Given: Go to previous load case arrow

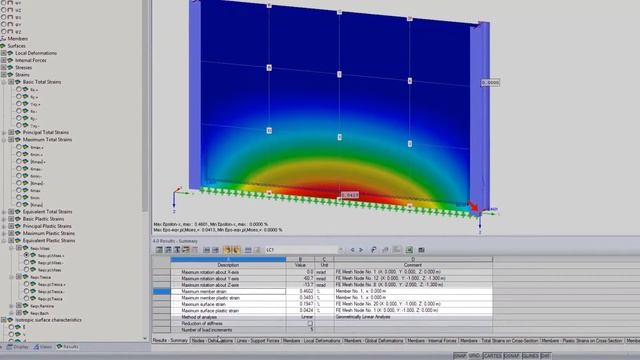Looking at the screenshot, I should click(352, 250).
